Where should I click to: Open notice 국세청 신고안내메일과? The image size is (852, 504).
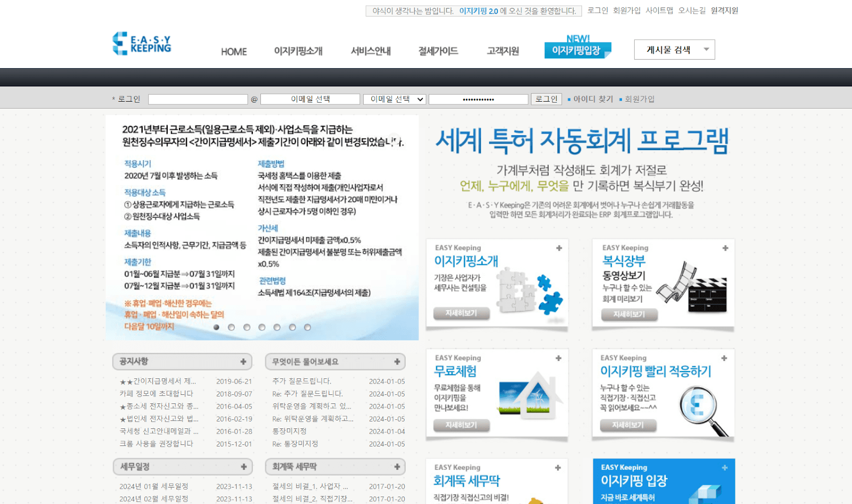(159, 431)
